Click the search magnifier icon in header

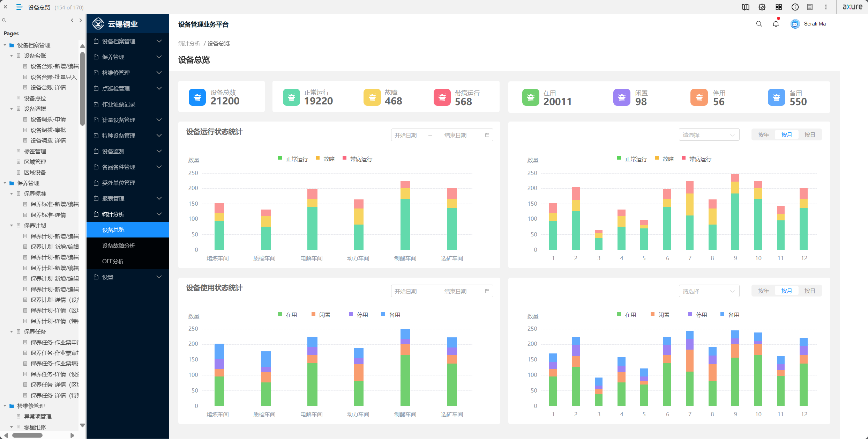pyautogui.click(x=759, y=24)
